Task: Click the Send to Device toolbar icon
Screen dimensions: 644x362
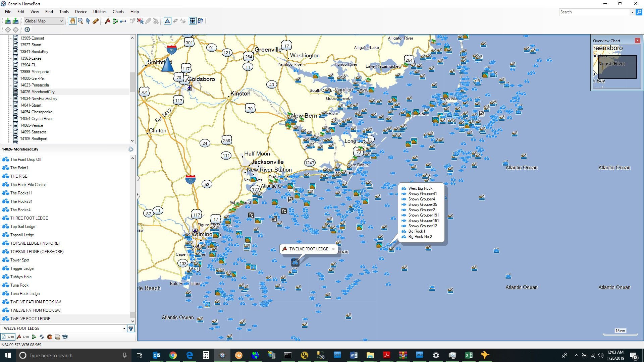Action: click(x=15, y=21)
